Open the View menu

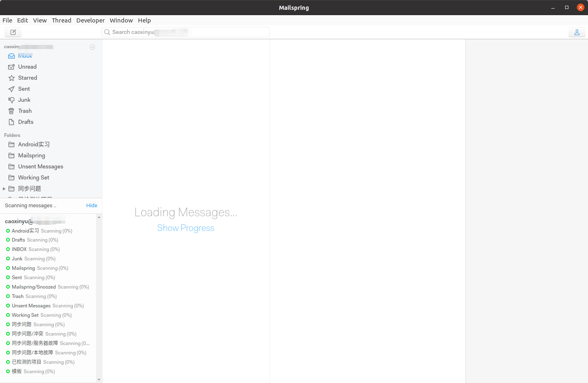[x=40, y=20]
